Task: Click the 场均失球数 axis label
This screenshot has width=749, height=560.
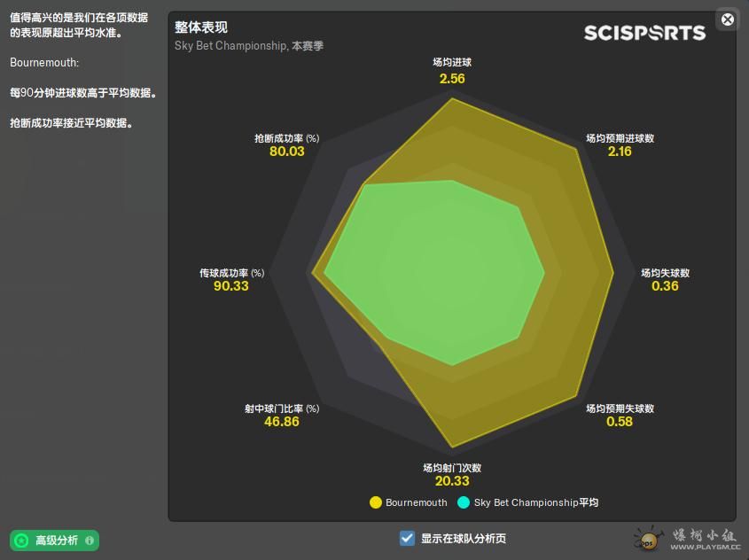Action: (665, 273)
